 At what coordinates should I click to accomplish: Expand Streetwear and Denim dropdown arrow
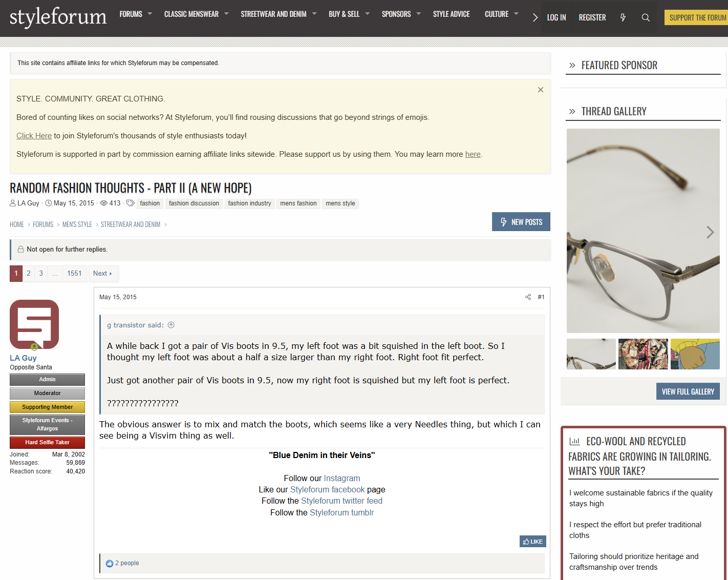click(x=314, y=14)
